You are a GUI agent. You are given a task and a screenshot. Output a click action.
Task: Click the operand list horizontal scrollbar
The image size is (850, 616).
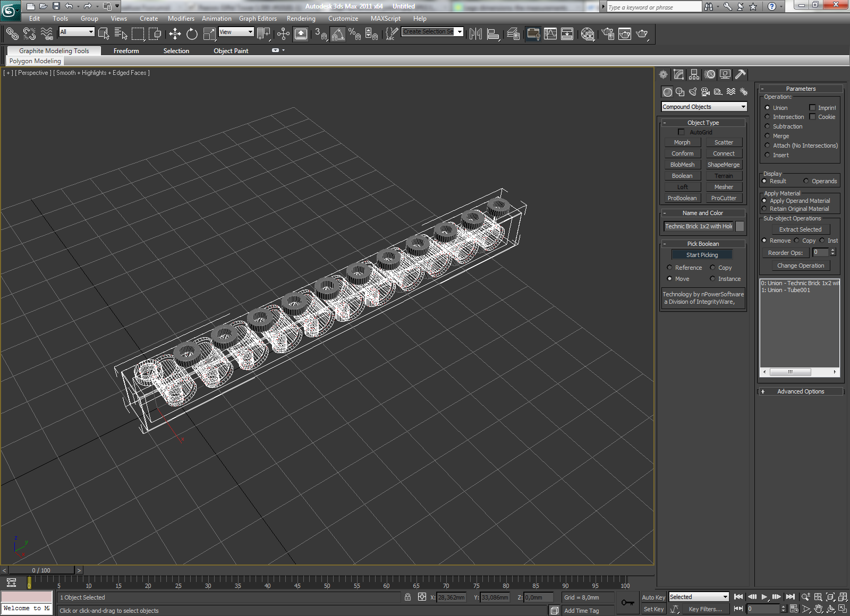click(x=800, y=372)
